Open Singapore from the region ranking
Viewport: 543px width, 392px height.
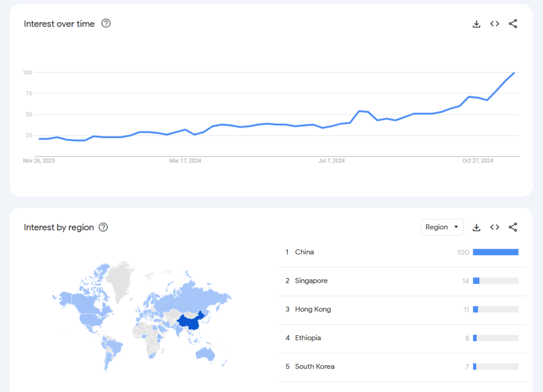point(311,281)
